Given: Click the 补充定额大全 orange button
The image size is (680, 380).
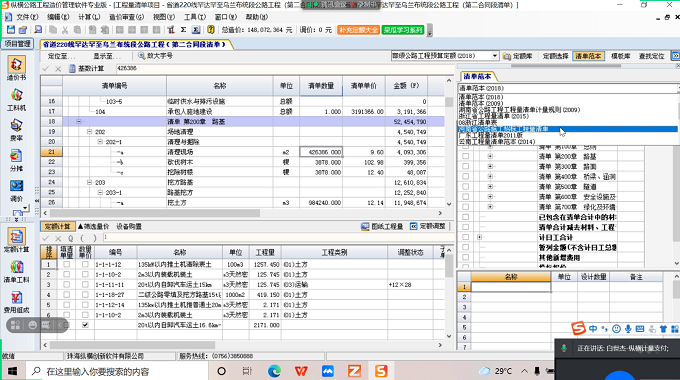Looking at the screenshot, I should tap(358, 30).
